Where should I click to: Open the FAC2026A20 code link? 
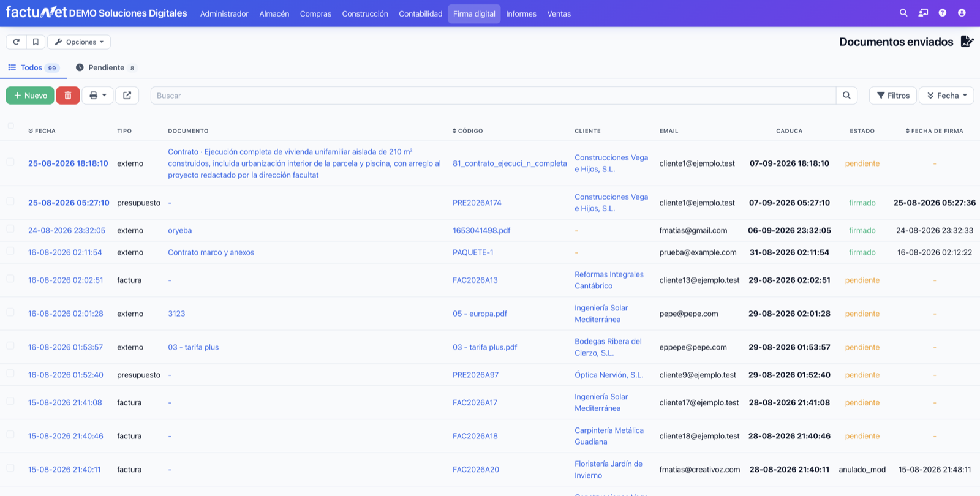tap(476, 470)
